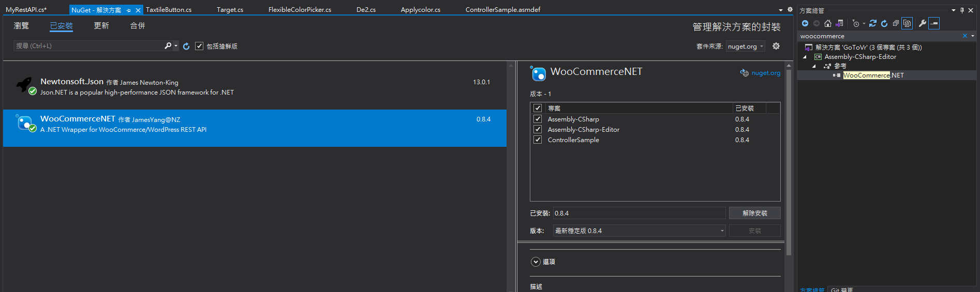Refresh the Solution Explorer tree

(x=884, y=23)
